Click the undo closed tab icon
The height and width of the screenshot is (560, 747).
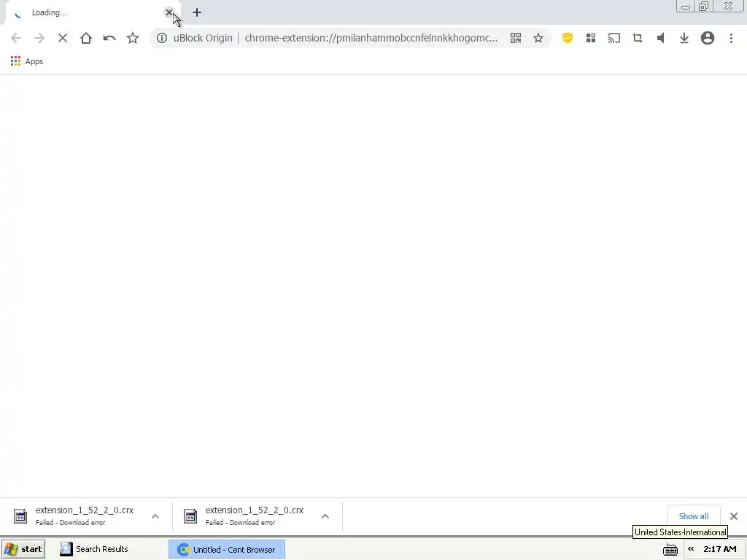(x=109, y=38)
